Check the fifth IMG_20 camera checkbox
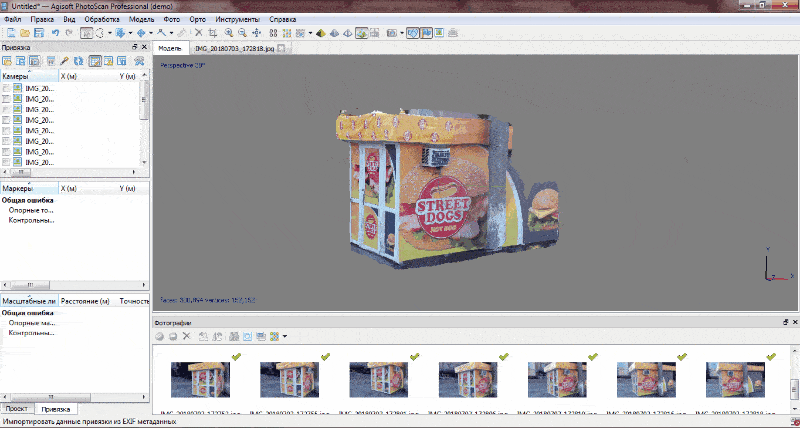 [6, 131]
